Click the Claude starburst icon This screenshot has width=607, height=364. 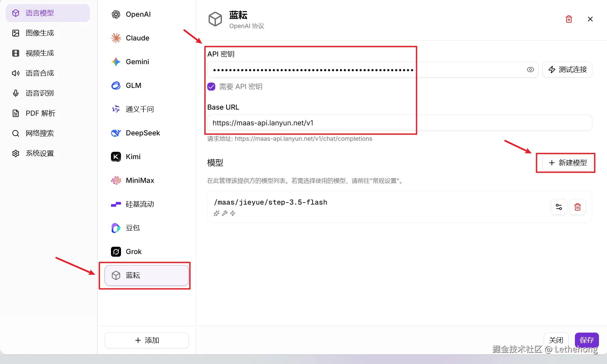point(116,38)
